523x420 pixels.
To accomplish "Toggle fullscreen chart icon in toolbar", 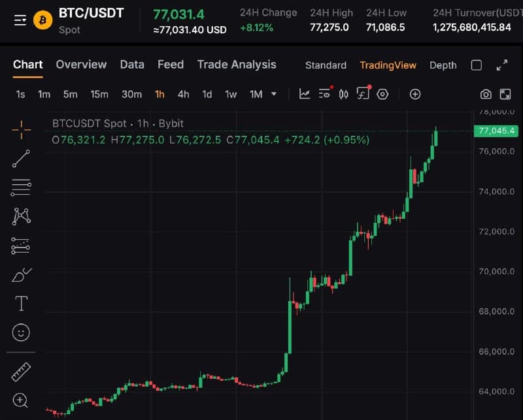I will (x=505, y=94).
